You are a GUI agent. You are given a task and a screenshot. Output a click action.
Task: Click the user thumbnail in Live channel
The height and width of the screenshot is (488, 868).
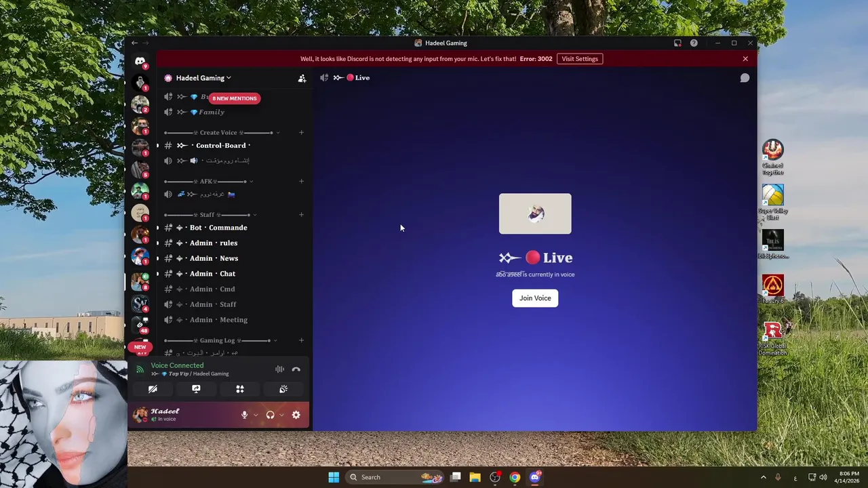(x=535, y=213)
